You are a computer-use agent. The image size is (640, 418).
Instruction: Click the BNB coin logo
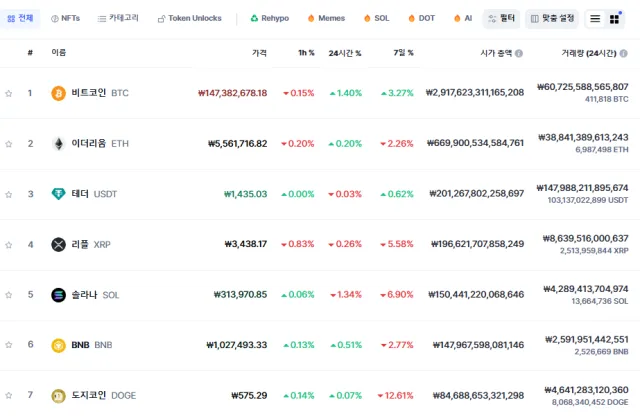coord(58,345)
